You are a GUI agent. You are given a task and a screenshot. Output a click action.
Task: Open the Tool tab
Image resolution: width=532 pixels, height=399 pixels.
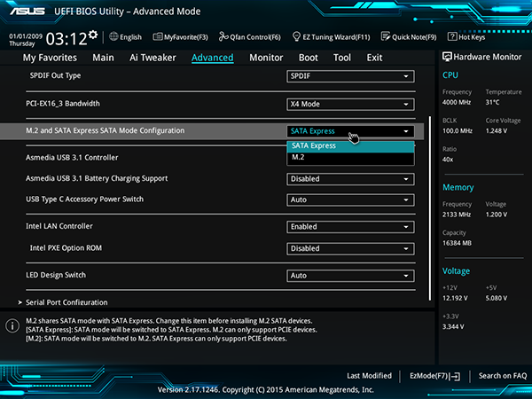click(x=342, y=58)
